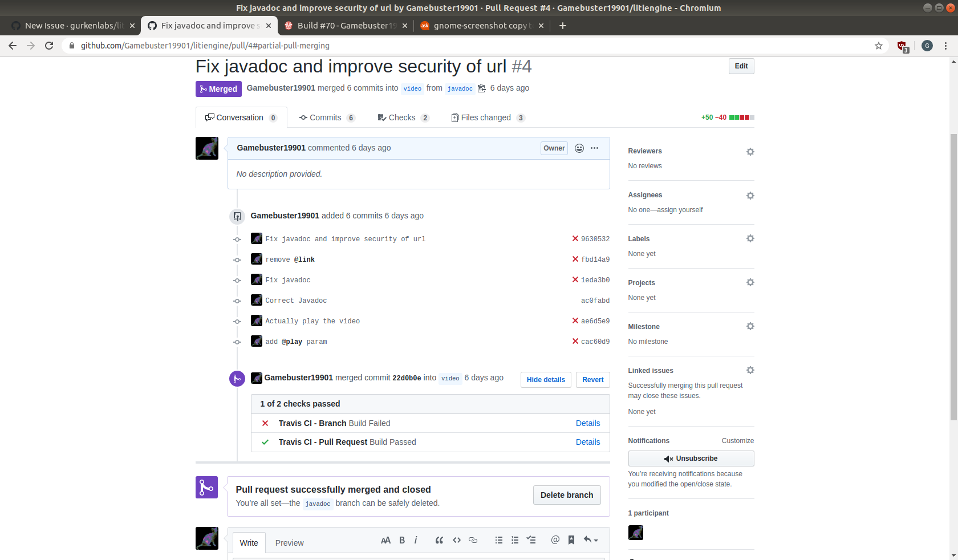
Task: Hide details of the merge checks
Action: (545, 379)
